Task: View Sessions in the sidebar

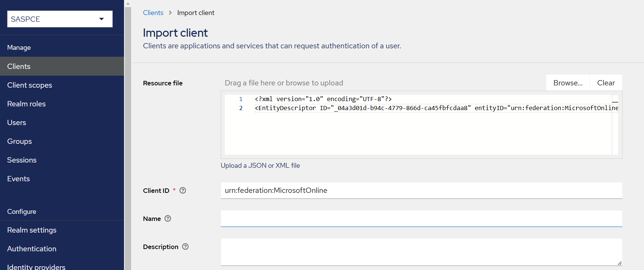Action: click(22, 160)
